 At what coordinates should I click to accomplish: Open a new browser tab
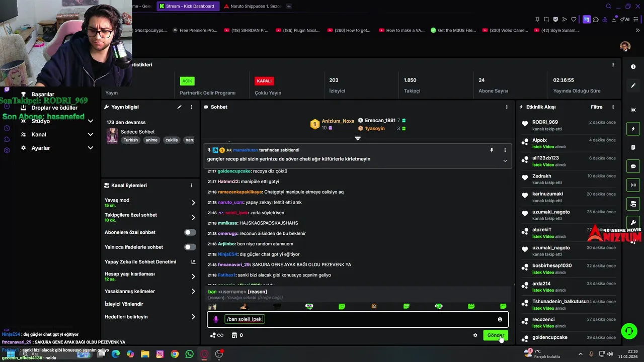[289, 6]
